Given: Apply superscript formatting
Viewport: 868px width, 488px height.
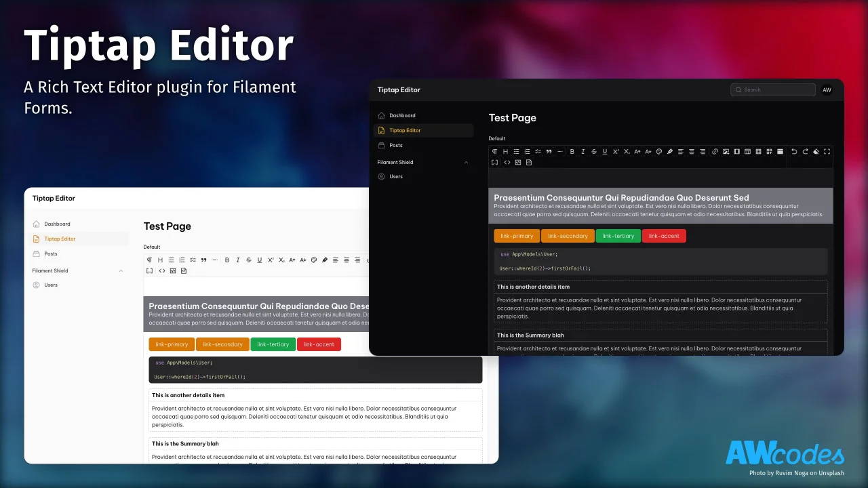Looking at the screenshot, I should pos(615,152).
